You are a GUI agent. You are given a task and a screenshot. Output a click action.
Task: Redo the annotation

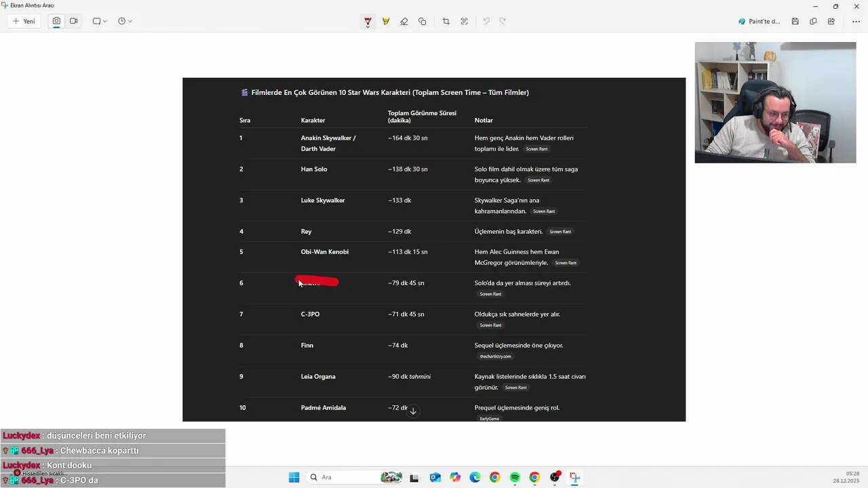[502, 22]
